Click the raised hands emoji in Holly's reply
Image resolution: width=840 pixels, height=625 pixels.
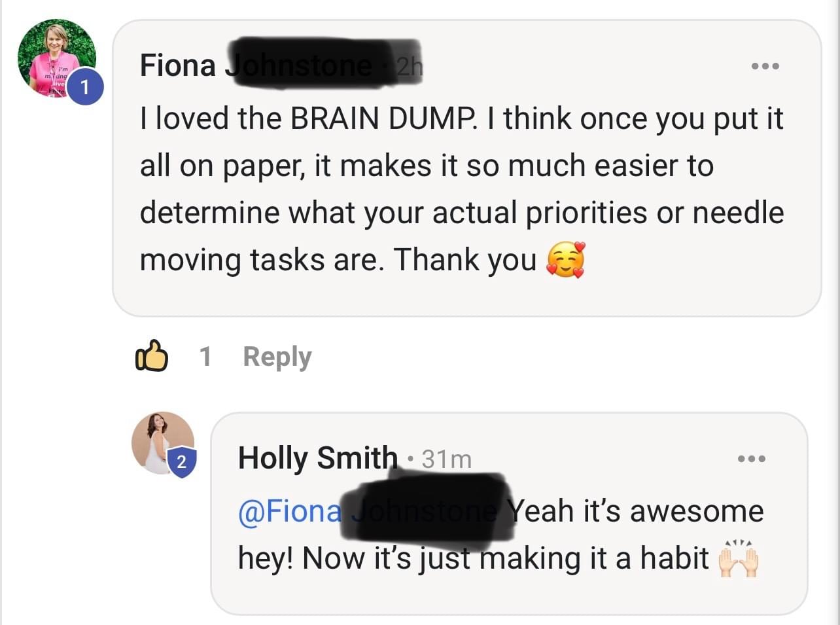click(x=739, y=560)
